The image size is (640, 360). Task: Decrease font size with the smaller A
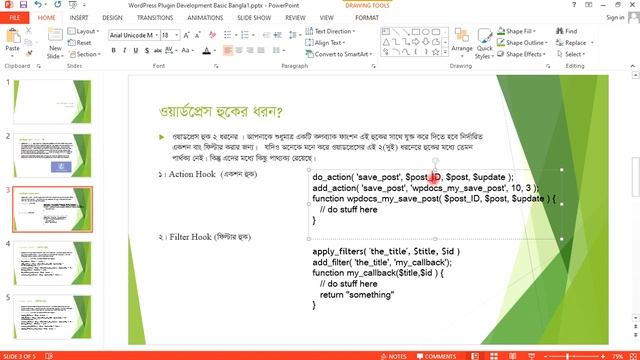[198, 36]
